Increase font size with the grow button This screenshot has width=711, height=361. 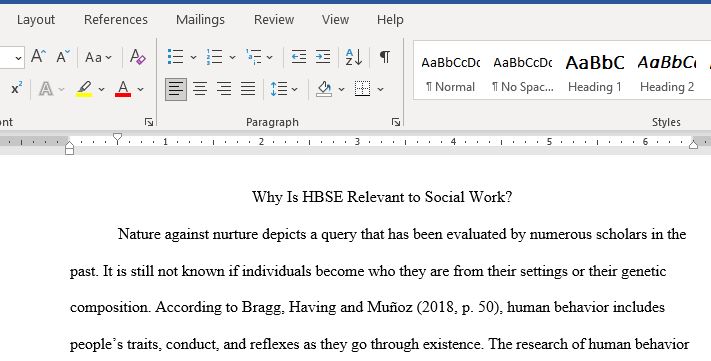click(39, 57)
